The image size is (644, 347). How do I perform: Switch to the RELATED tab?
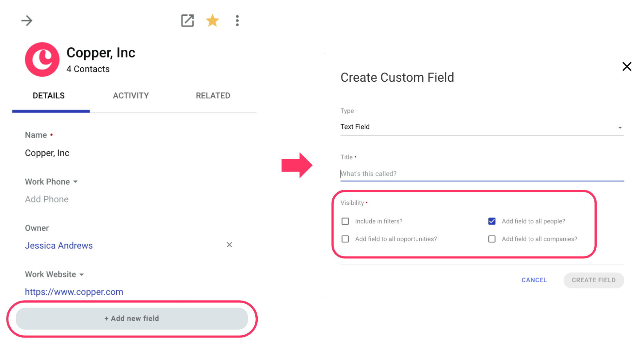[x=213, y=96]
